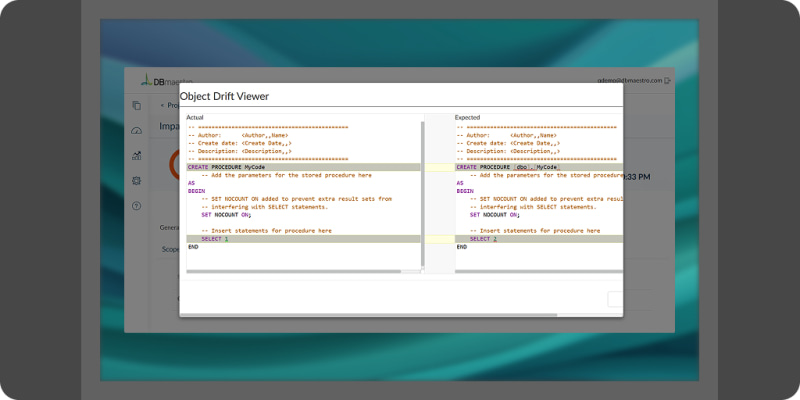Click '-- interfering with SELECT statements.' in Expected
The width and height of the screenshot is (800, 400).
[533, 207]
